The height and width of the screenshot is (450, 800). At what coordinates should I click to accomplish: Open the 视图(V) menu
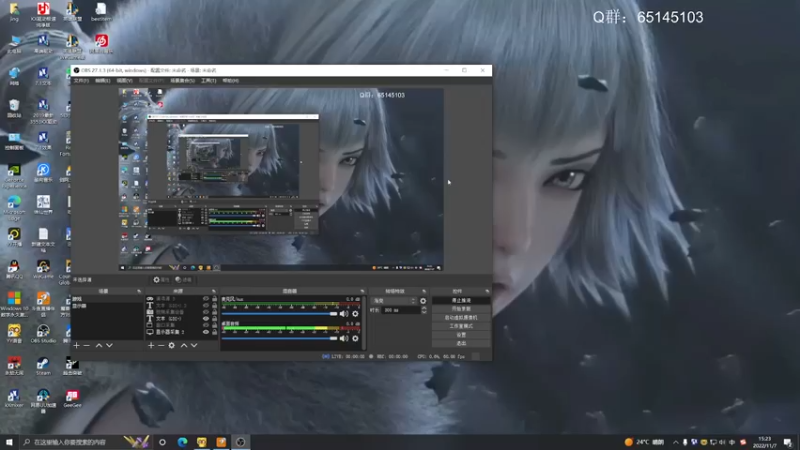124,81
